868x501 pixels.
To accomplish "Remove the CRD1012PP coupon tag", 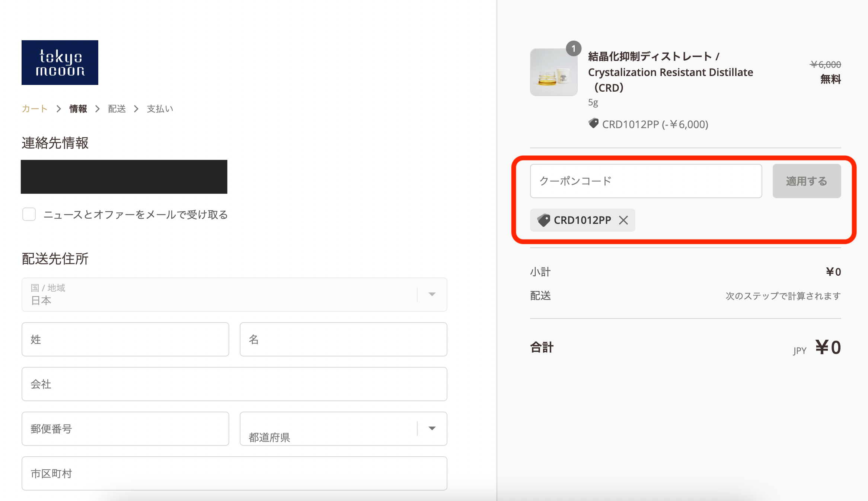I will pos(623,220).
